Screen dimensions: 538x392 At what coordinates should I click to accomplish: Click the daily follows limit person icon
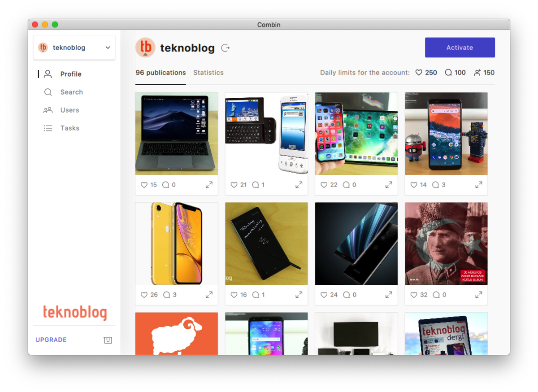click(x=477, y=73)
